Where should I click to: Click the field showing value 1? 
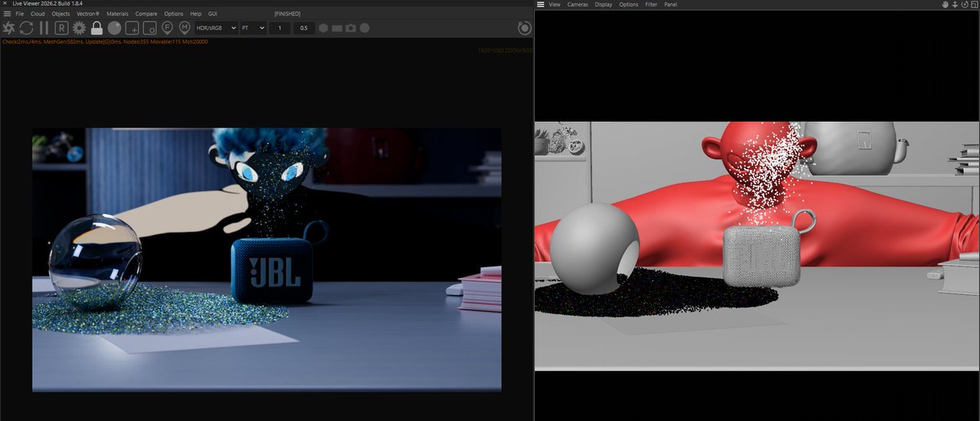(x=280, y=28)
